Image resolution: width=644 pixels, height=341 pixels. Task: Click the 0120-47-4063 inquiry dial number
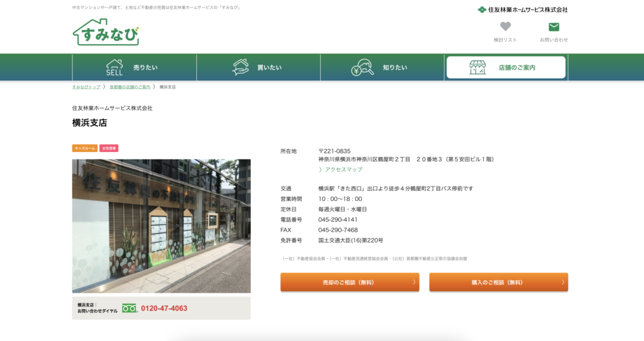[x=164, y=308]
